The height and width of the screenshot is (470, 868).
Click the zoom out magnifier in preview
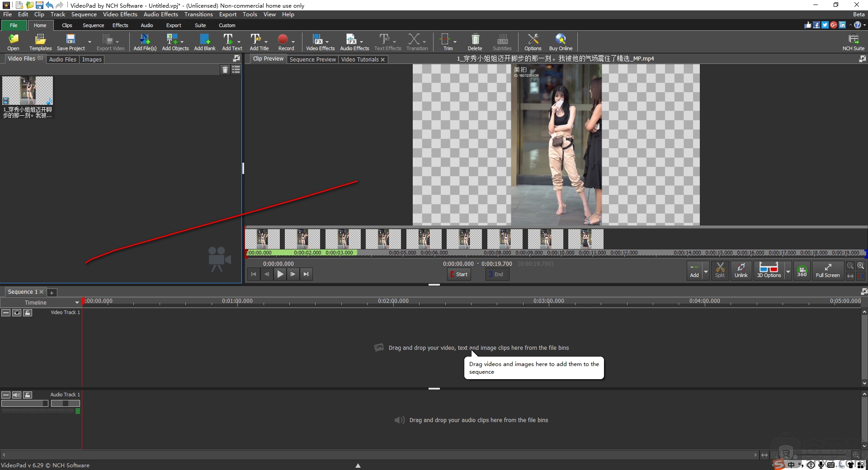[850, 266]
